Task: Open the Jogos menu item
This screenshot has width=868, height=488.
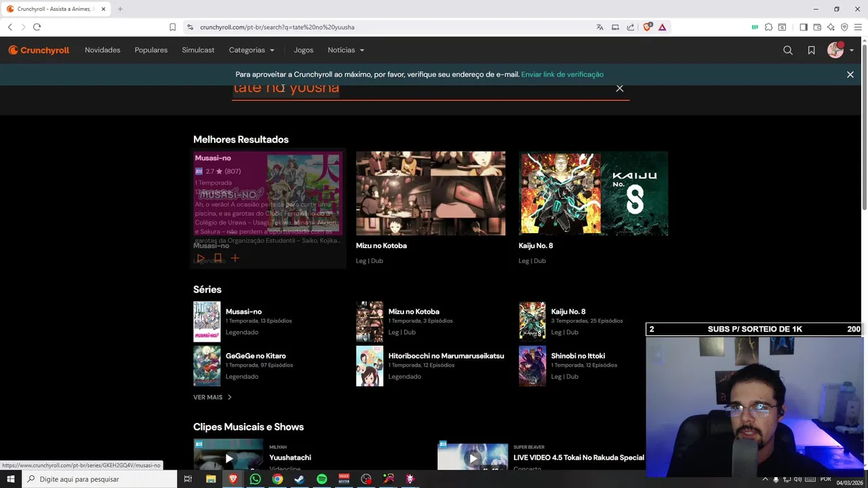Action: [304, 50]
